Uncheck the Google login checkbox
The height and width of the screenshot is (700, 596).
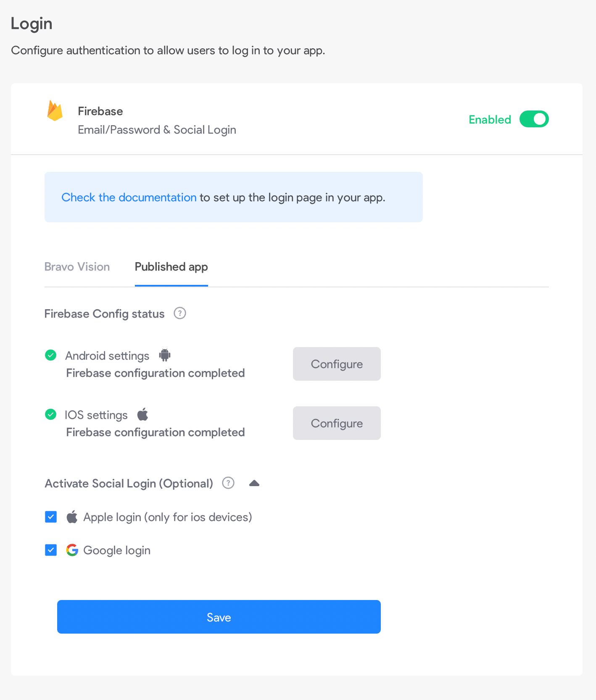[x=51, y=550]
